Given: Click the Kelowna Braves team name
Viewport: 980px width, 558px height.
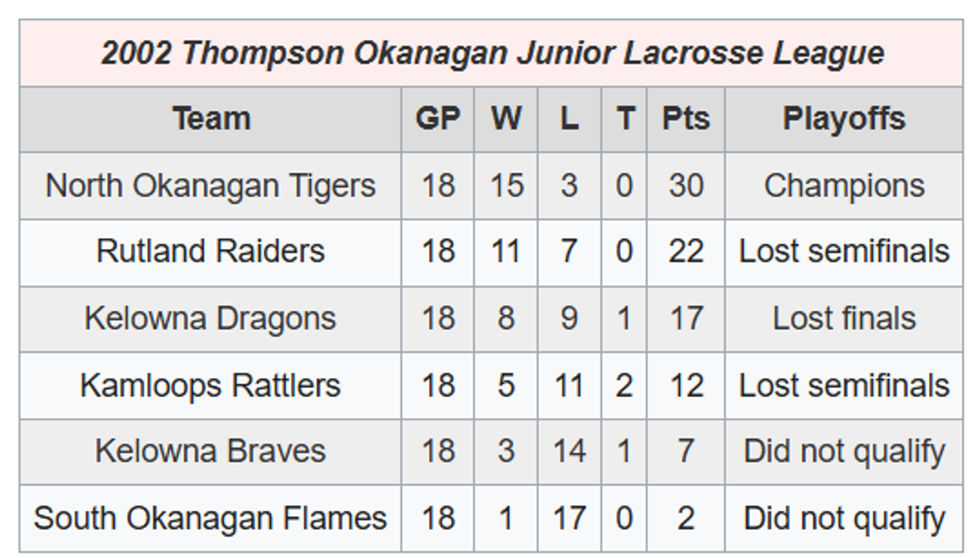Looking at the screenshot, I should coord(211,452).
